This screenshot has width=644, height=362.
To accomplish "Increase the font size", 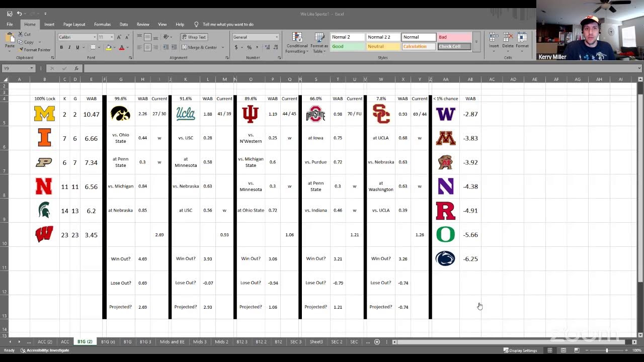I will pyautogui.click(x=119, y=37).
